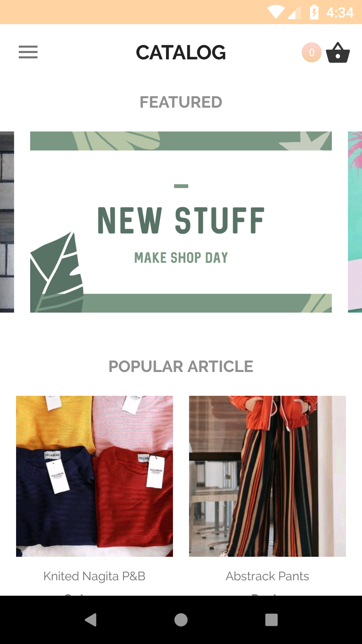
Task: Select the Abstrack Pants product title
Action: coord(267,576)
